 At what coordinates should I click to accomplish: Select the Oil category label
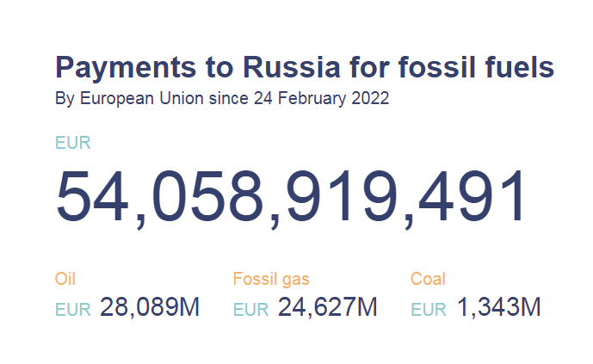click(x=65, y=279)
